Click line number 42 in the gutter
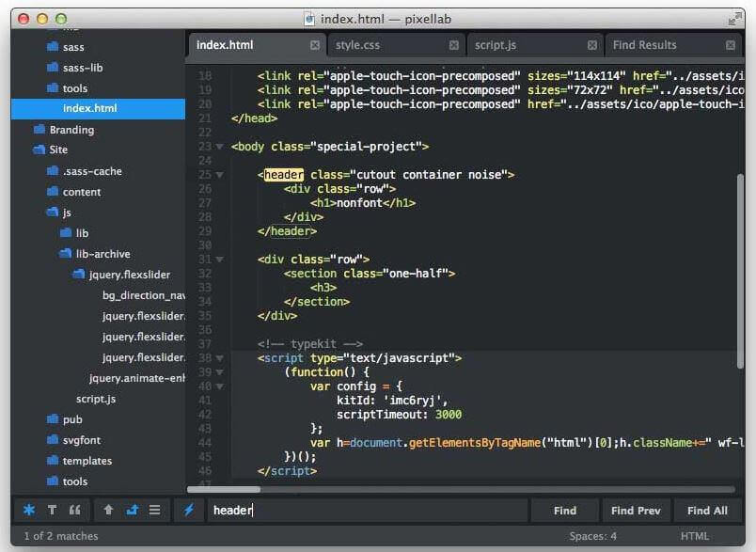756x552 pixels. 205,415
